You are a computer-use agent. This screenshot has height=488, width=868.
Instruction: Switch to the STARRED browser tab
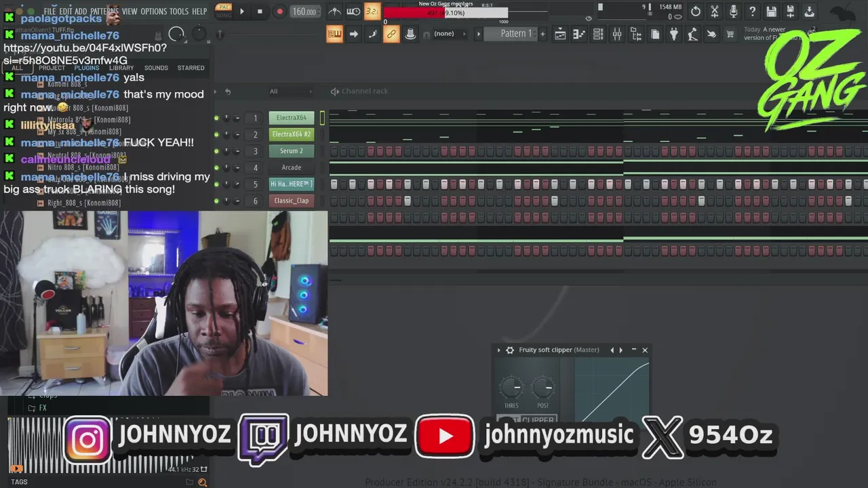click(191, 68)
